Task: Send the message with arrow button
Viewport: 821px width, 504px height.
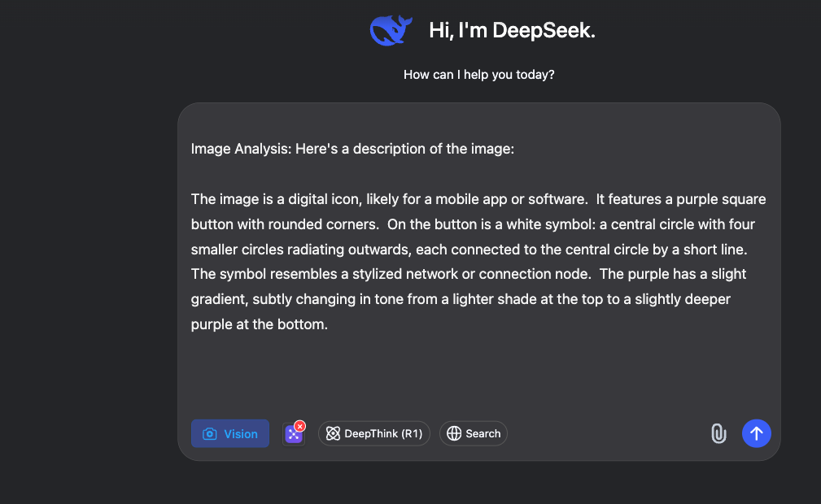Action: 757,433
